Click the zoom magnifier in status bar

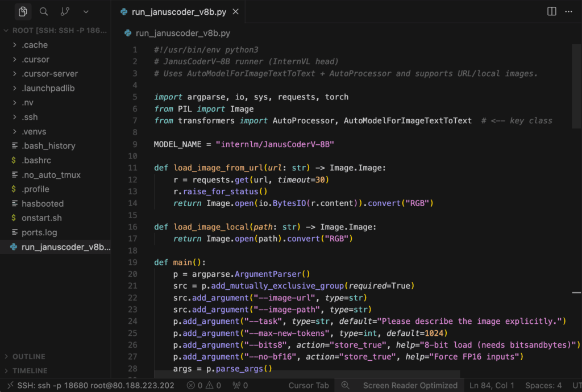[x=345, y=385]
